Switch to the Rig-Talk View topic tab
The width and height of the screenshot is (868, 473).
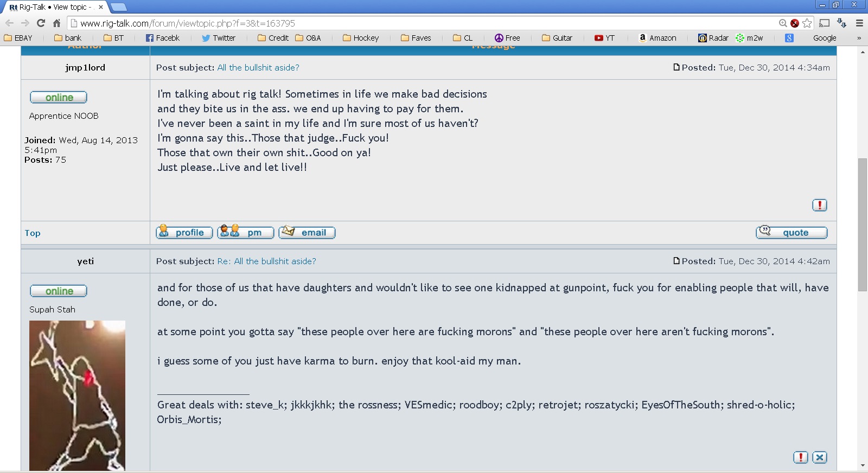click(54, 7)
